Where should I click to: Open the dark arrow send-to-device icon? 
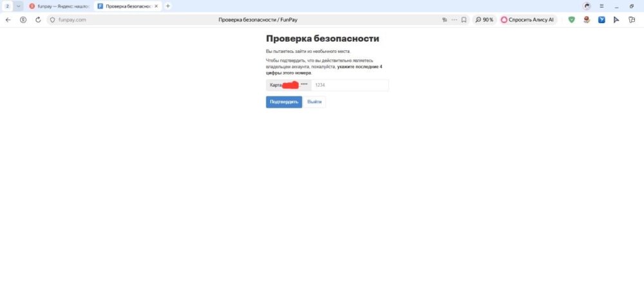(616, 20)
